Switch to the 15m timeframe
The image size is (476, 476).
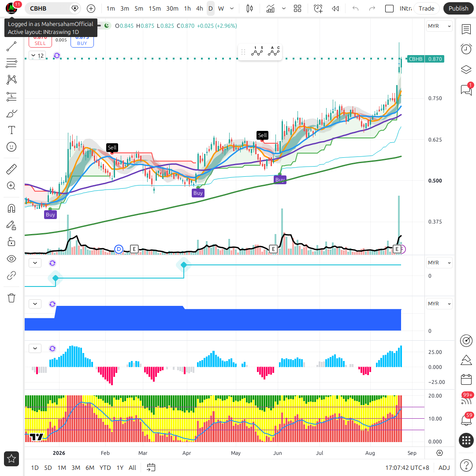tap(155, 8)
